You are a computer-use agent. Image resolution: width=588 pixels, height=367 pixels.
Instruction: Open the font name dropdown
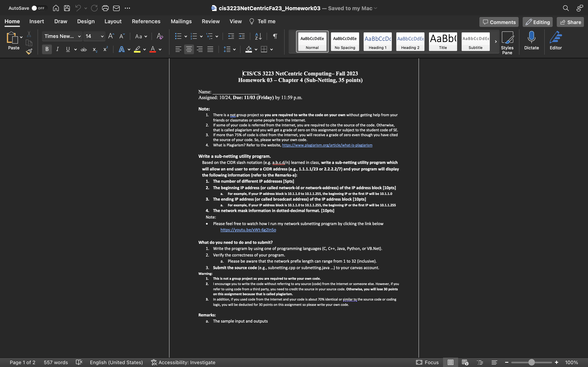click(79, 36)
